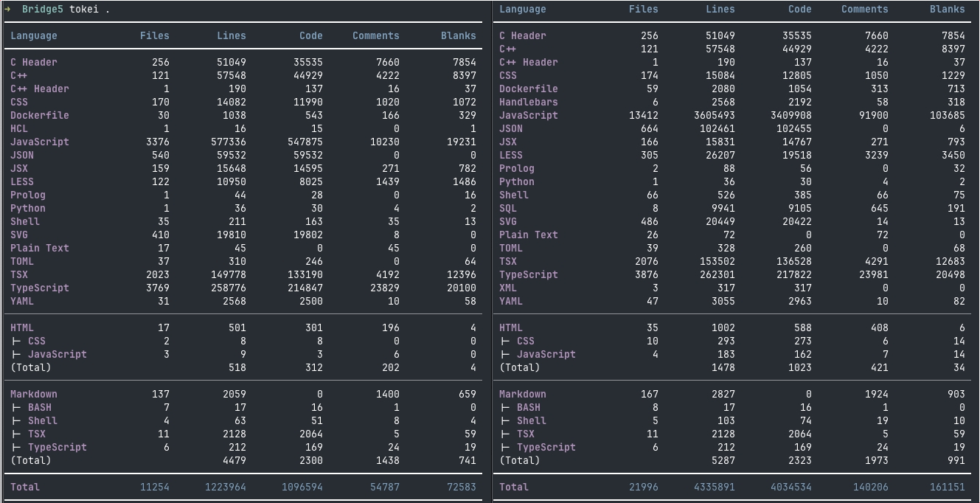Click CSS child entry under HTML, left pane
980x503 pixels.
[37, 341]
